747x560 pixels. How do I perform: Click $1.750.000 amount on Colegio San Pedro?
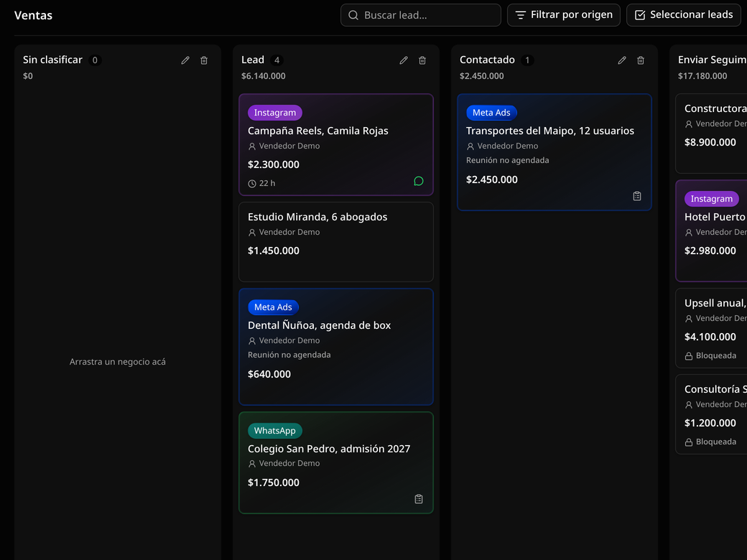[x=274, y=483]
